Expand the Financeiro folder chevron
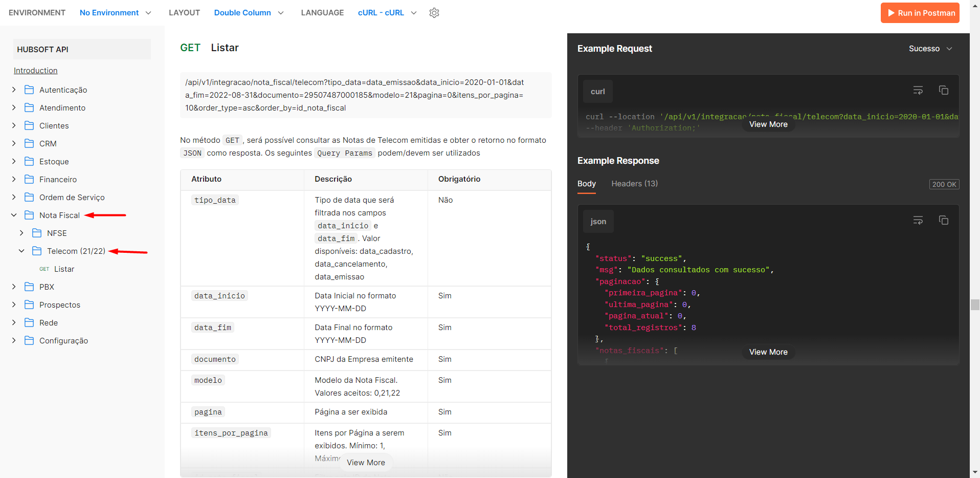 click(14, 179)
